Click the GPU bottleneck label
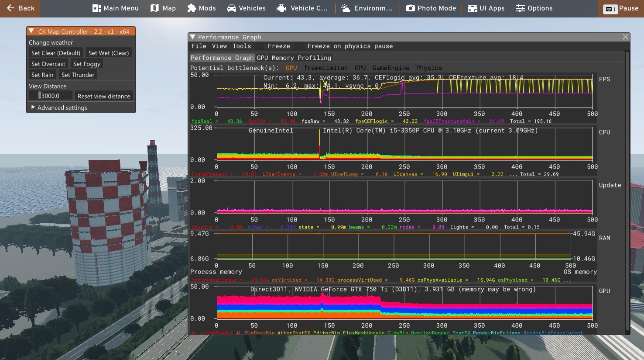Image resolution: width=644 pixels, height=360 pixels. point(291,68)
